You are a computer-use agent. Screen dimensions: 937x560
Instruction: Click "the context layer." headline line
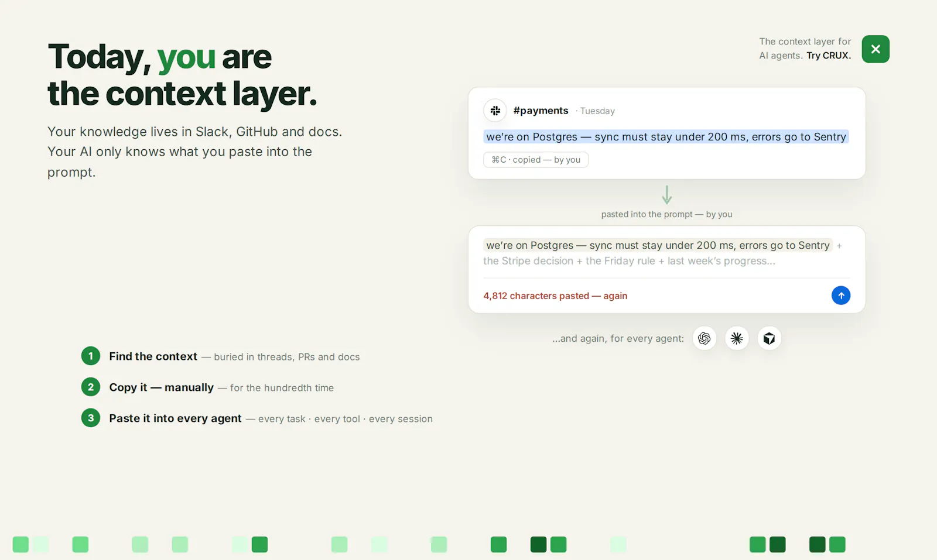click(x=182, y=94)
